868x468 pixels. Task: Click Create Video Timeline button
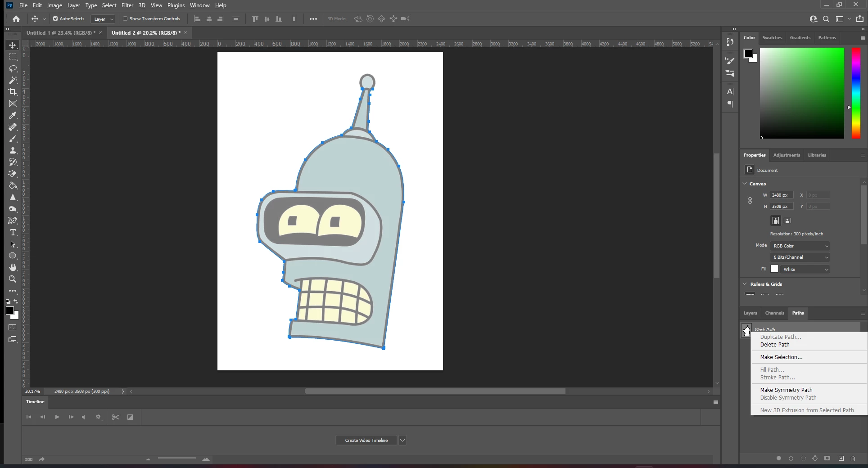tap(366, 440)
